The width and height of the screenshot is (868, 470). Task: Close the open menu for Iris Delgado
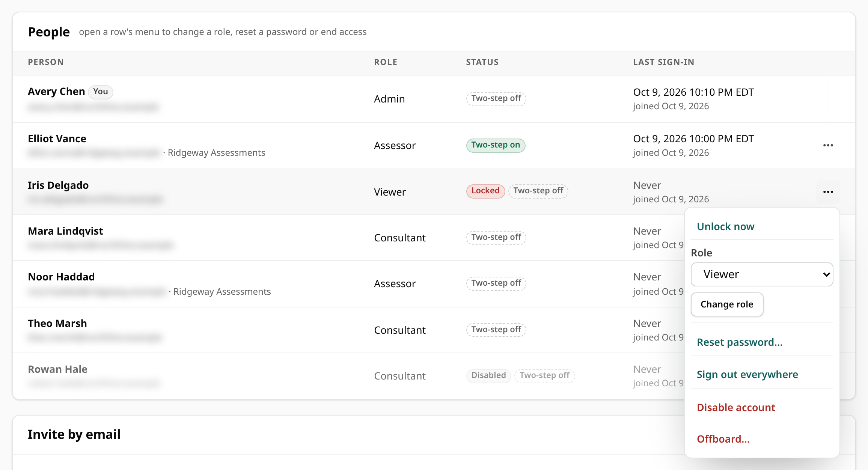click(x=828, y=192)
